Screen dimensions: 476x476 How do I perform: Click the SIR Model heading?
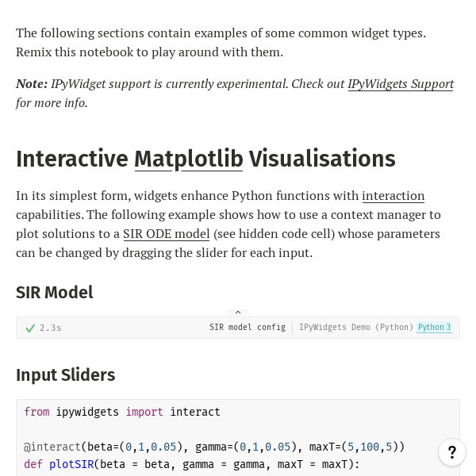55,292
